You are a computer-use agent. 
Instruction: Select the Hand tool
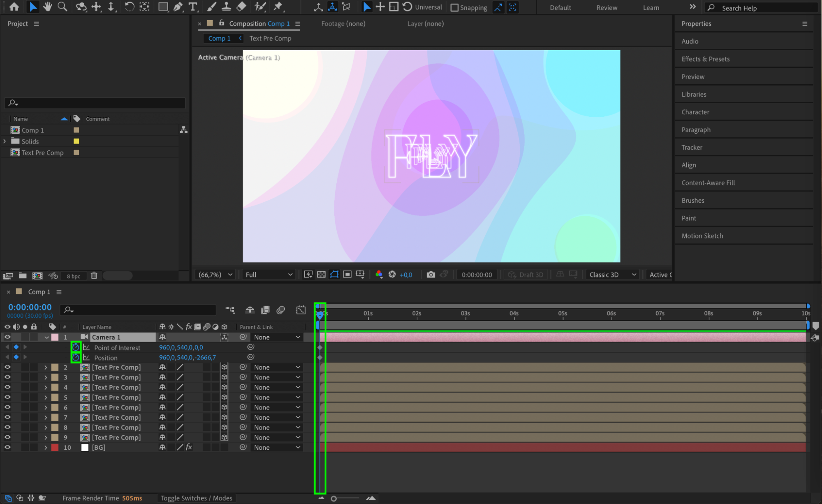click(48, 7)
